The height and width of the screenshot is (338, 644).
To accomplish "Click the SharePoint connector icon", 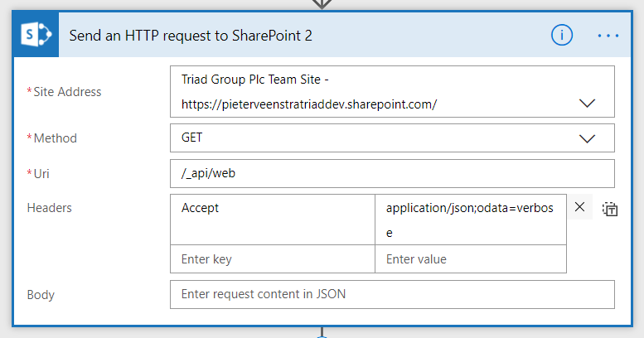I will click(x=36, y=35).
